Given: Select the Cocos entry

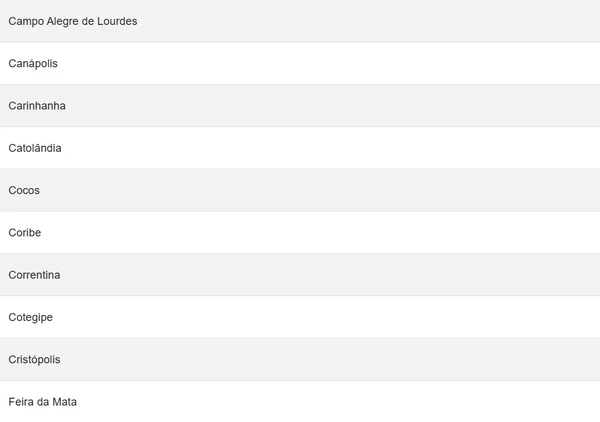Looking at the screenshot, I should [24, 190].
